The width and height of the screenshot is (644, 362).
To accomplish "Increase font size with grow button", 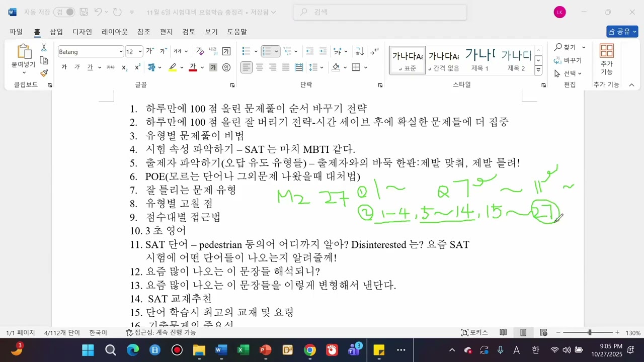I will point(150,51).
